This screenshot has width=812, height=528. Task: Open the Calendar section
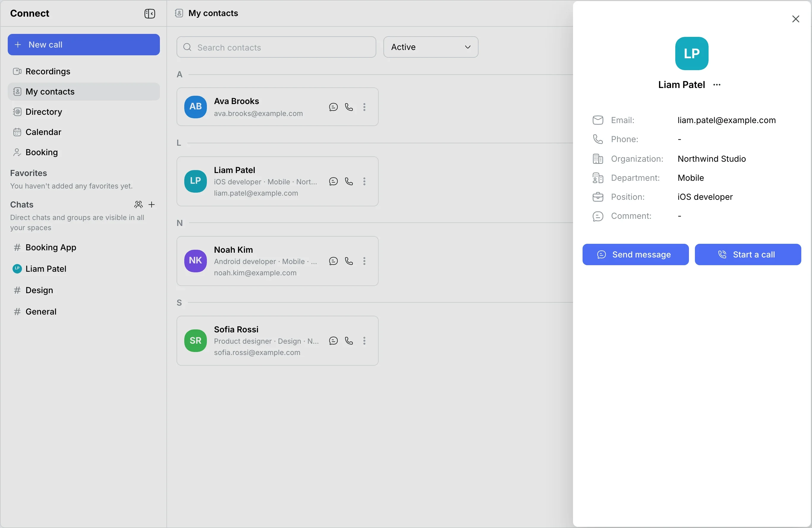click(84, 132)
